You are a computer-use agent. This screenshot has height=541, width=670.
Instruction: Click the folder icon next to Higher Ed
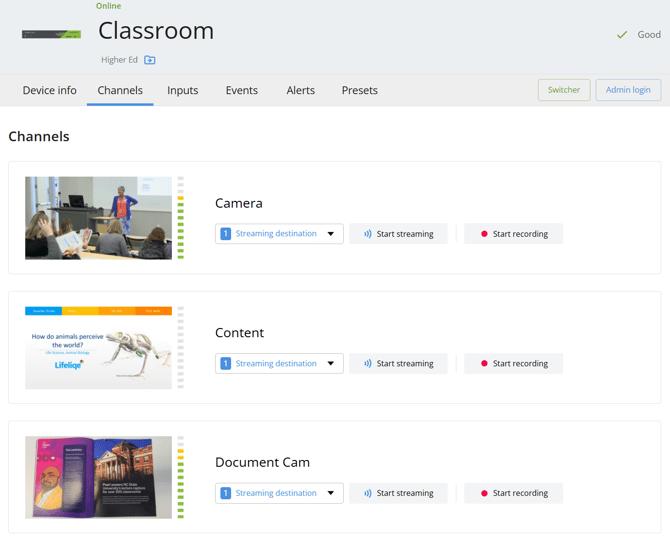point(150,60)
